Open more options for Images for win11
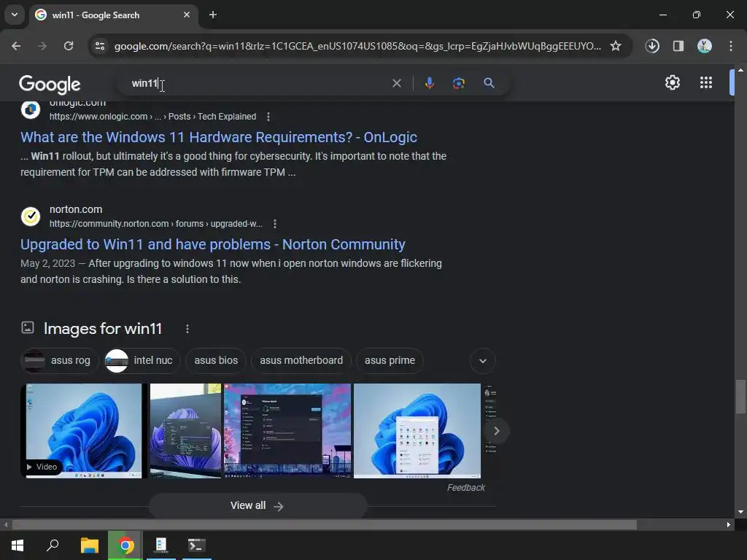This screenshot has width=747, height=560. [187, 329]
